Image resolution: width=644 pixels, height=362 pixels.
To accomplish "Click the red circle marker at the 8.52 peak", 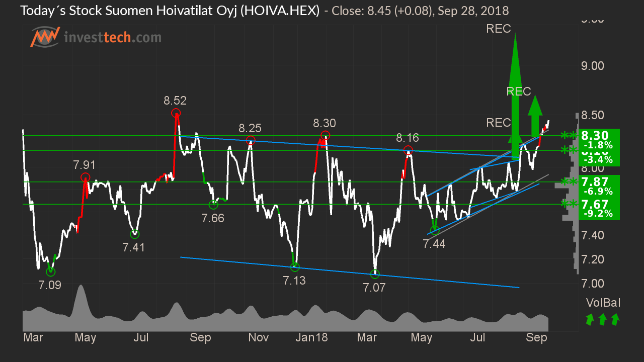I will point(176,113).
